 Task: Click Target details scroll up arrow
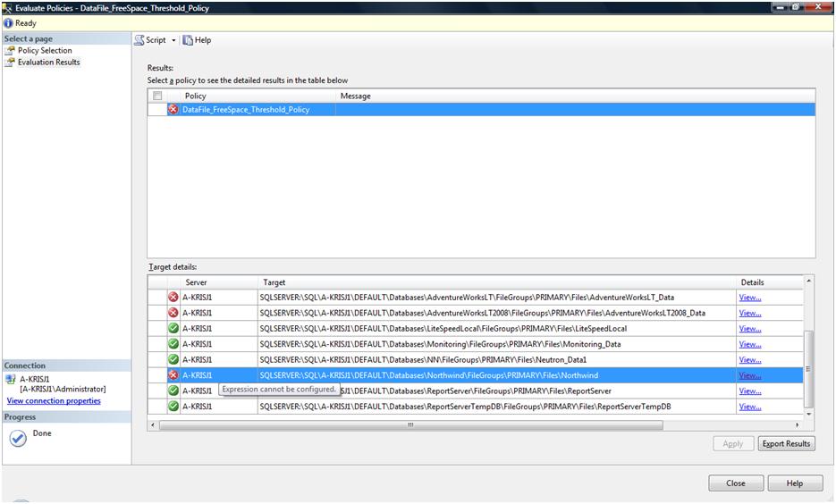(808, 281)
